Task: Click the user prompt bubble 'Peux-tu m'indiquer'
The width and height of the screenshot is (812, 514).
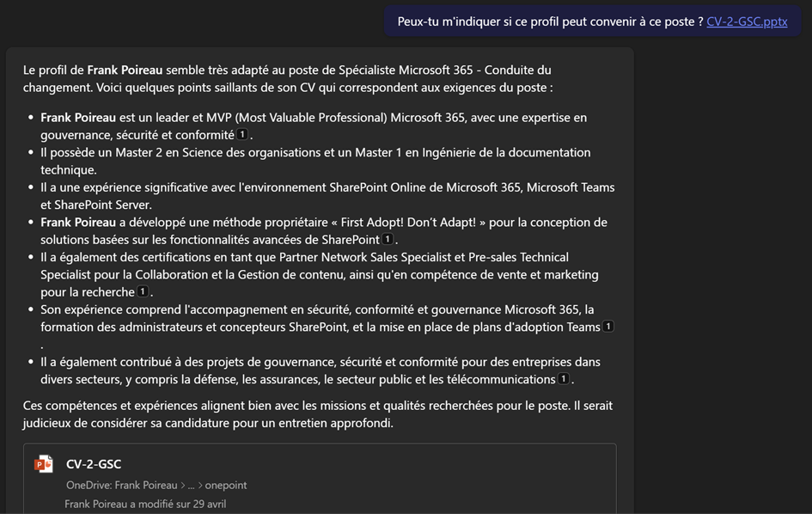Action: pyautogui.click(x=550, y=21)
